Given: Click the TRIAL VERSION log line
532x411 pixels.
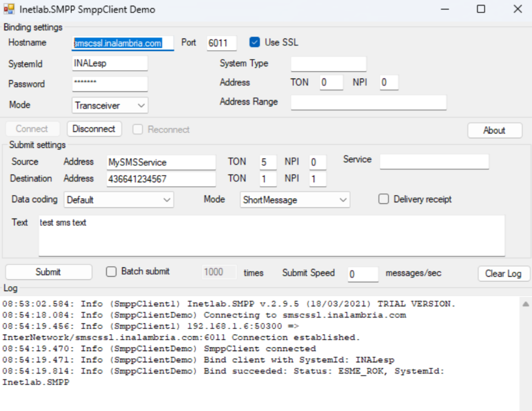Looking at the screenshot, I should (x=229, y=304).
